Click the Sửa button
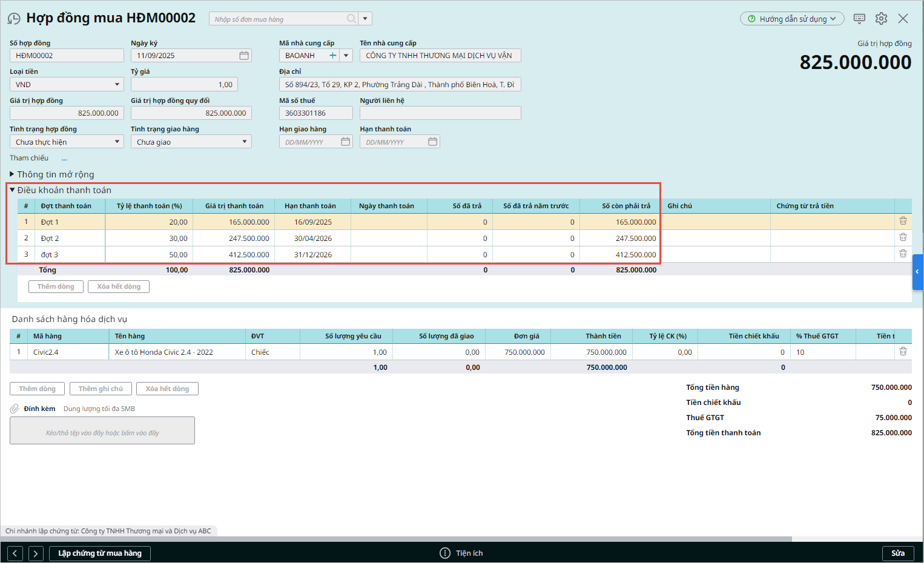Image resolution: width=924 pixels, height=563 pixels. coord(897,553)
